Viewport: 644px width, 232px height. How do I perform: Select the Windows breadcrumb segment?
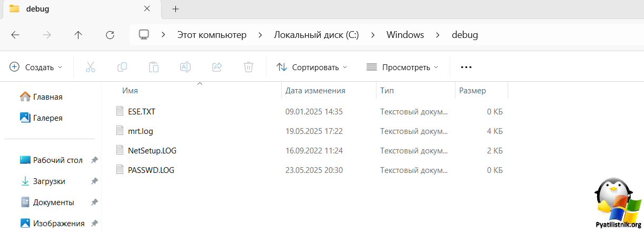[x=405, y=35]
